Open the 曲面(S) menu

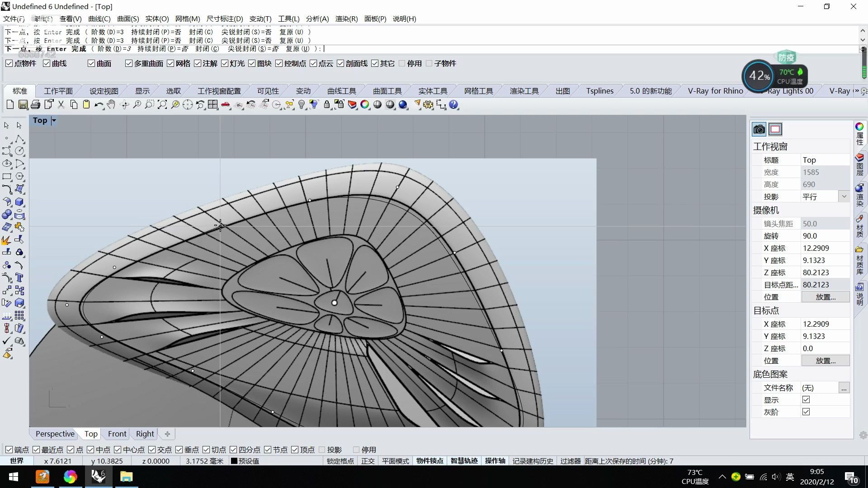point(128,19)
